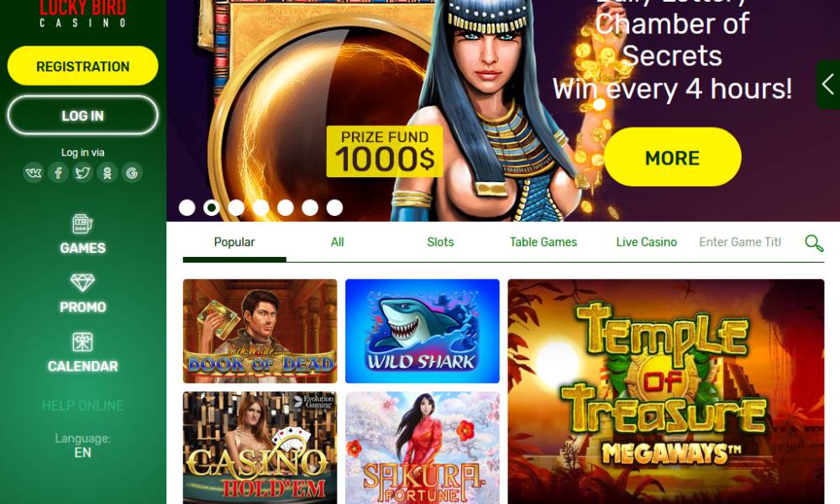
Task: Select the last banner slide dot
Action: [x=335, y=207]
